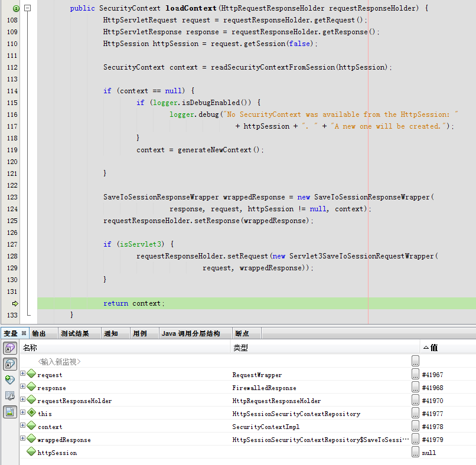Toggle the purple diamond watches-in-variables button
476x465 pixels.
tap(9, 348)
